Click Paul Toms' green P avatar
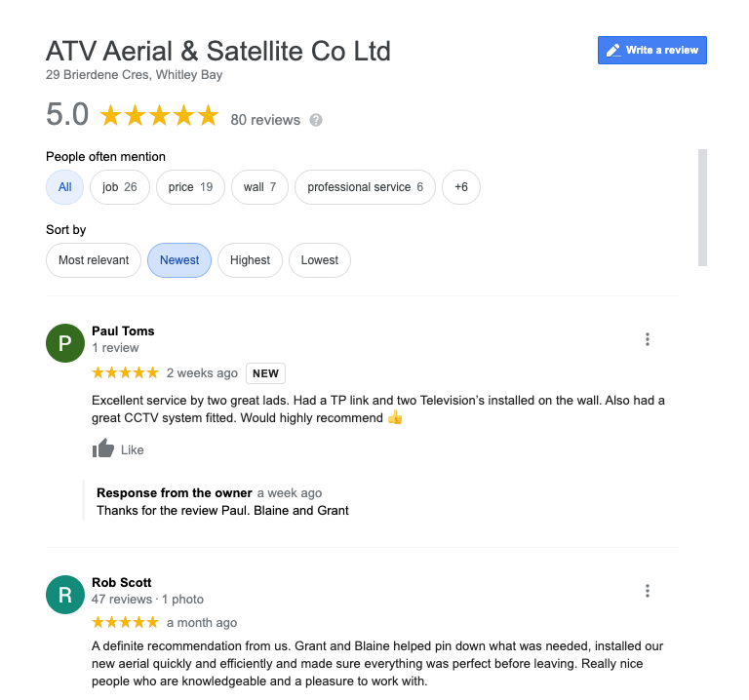Image resolution: width=749 pixels, height=700 pixels. 65,343
